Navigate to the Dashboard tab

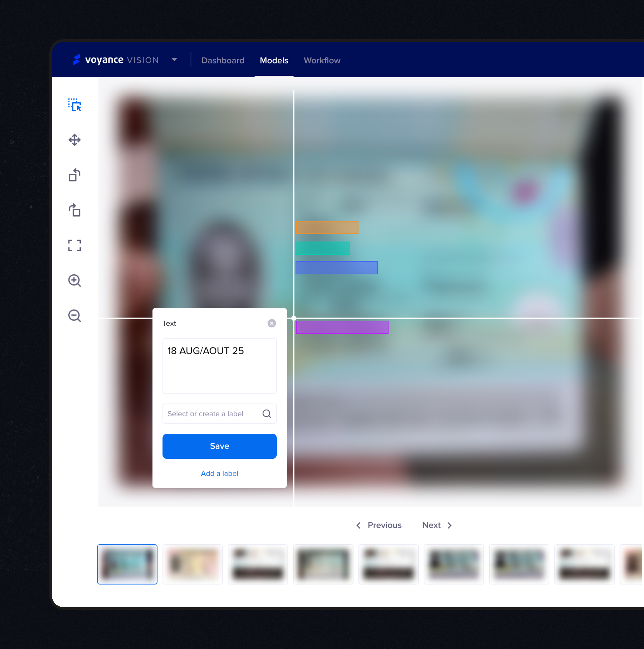pos(223,60)
